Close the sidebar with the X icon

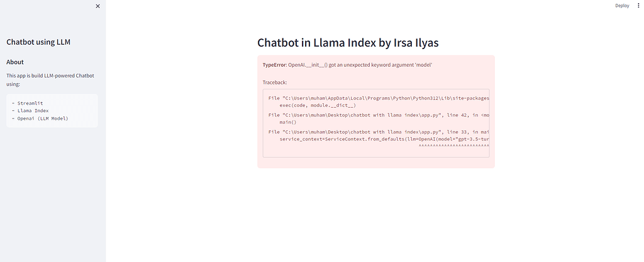pos(97,6)
